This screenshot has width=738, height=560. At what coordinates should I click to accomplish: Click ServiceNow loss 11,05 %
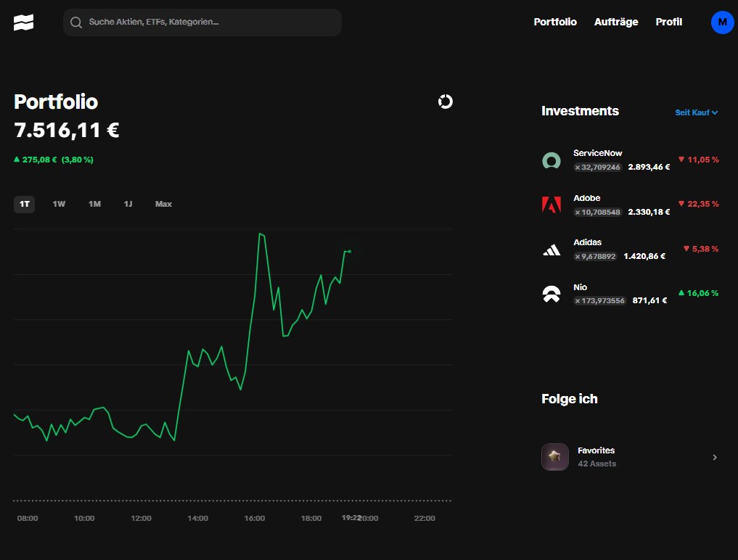click(x=699, y=160)
